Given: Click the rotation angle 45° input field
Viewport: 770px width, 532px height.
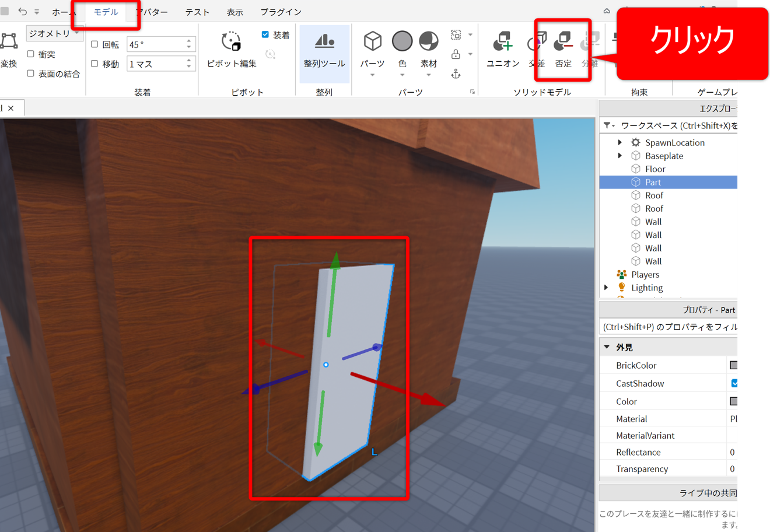Looking at the screenshot, I should coord(156,44).
